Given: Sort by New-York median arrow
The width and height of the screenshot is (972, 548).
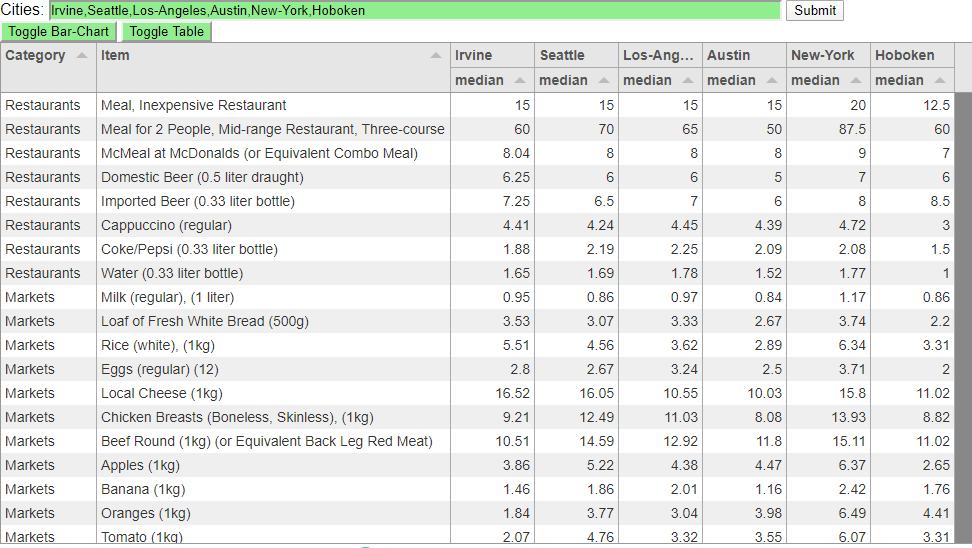Looking at the screenshot, I should tap(856, 81).
